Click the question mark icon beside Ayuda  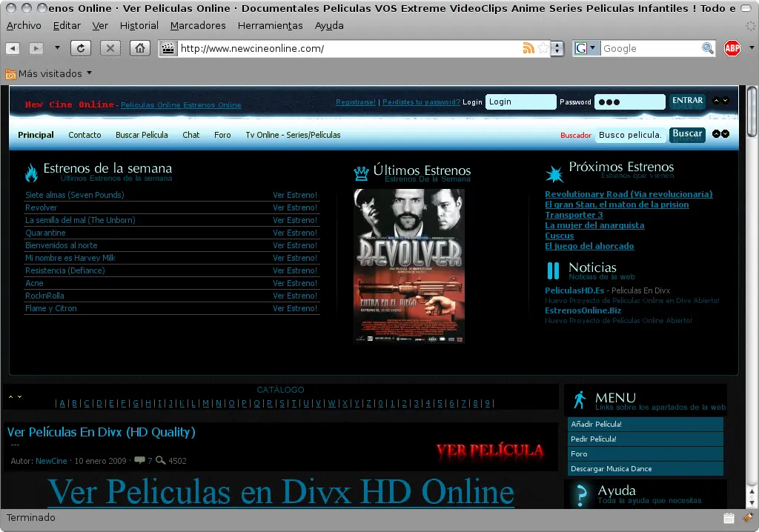pos(580,496)
